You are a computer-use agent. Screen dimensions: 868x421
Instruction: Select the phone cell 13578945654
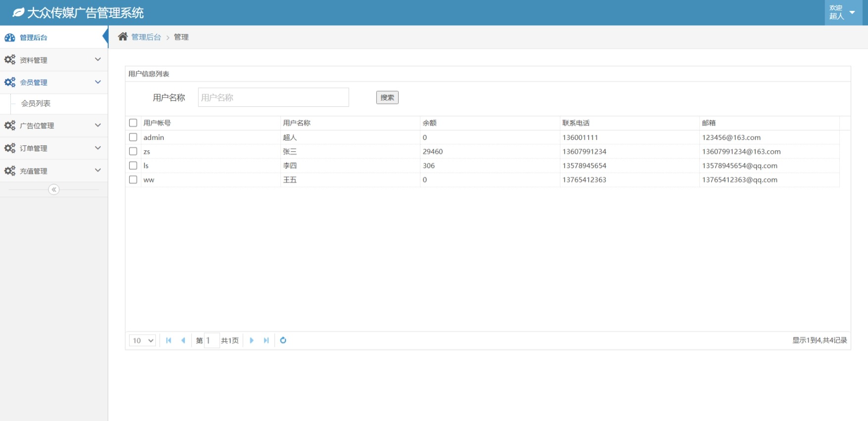[630, 166]
